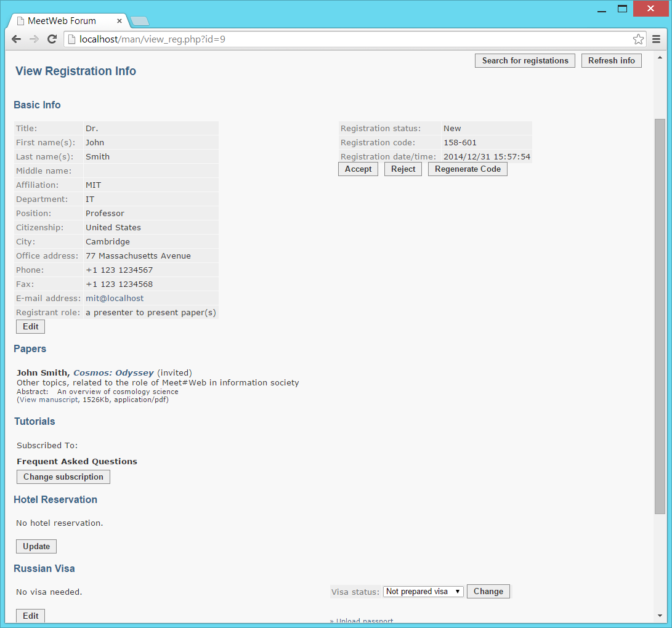Viewport: 672px width, 628px height.
Task: Select 'Not prepared visa' from the combo box
Action: click(x=422, y=591)
